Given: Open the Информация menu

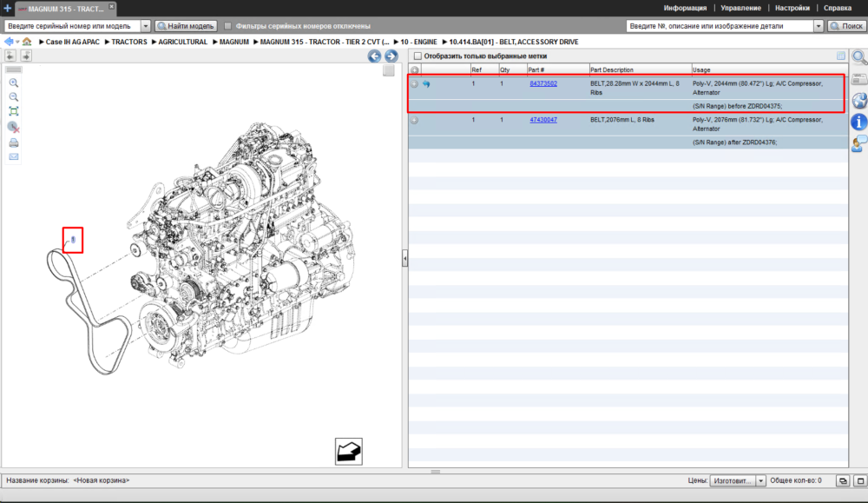Looking at the screenshot, I should (x=685, y=9).
